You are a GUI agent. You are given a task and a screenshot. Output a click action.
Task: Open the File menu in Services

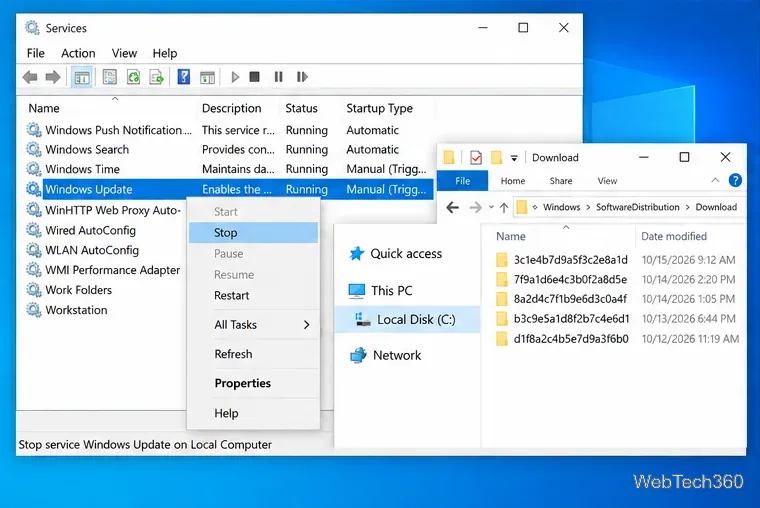[35, 53]
